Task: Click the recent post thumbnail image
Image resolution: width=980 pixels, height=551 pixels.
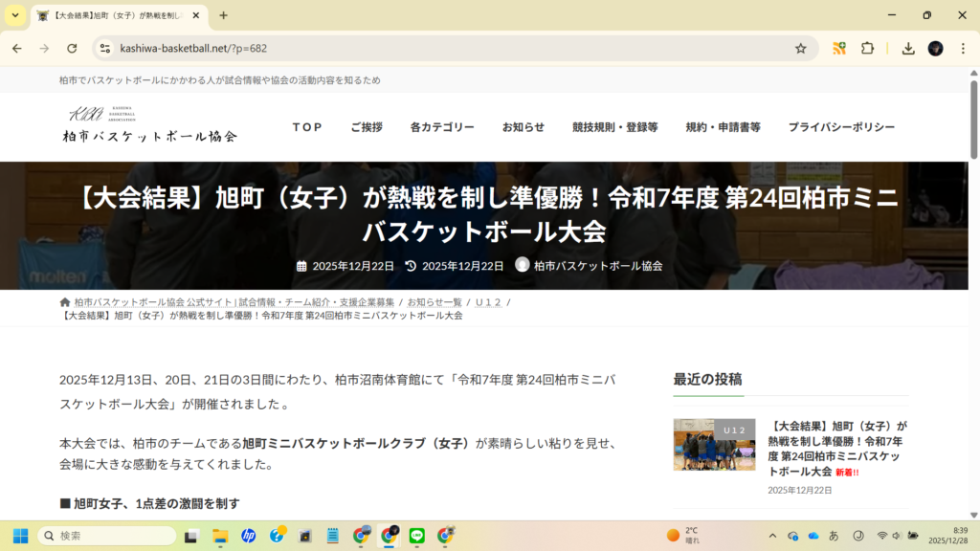Action: click(x=713, y=445)
